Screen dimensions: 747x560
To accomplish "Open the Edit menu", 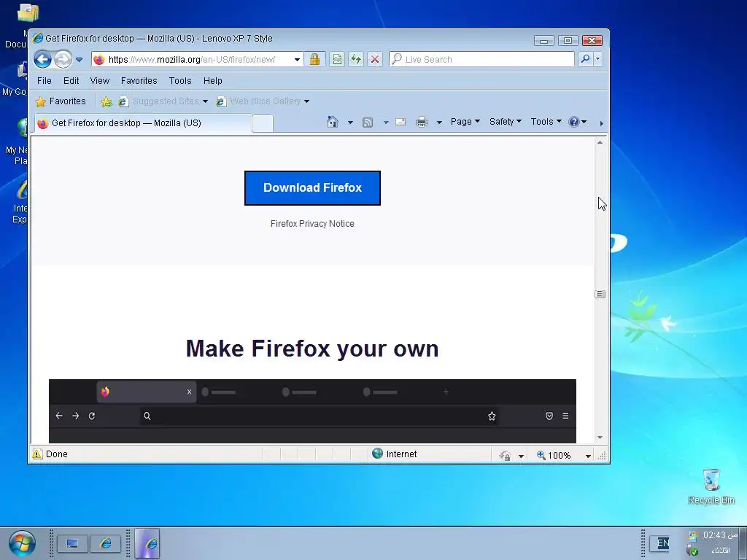I will pos(71,80).
